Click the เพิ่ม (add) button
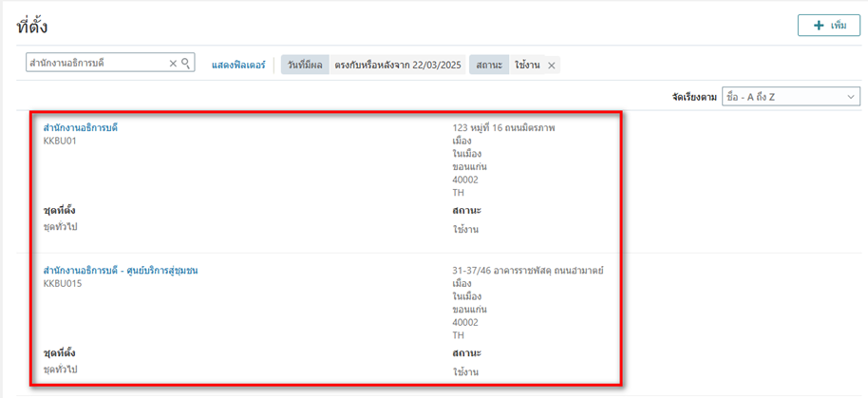This screenshot has width=868, height=398. [828, 25]
